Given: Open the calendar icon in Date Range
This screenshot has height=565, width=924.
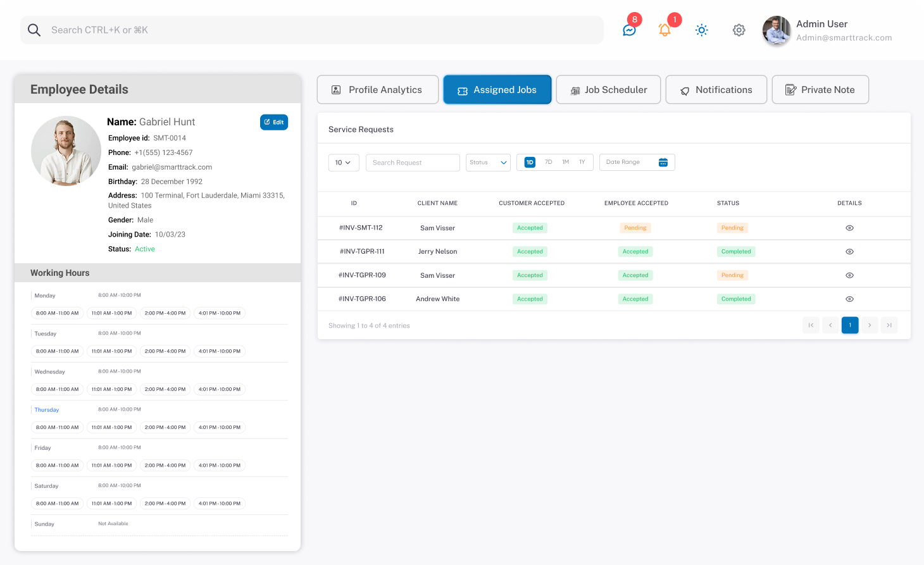Looking at the screenshot, I should (663, 163).
